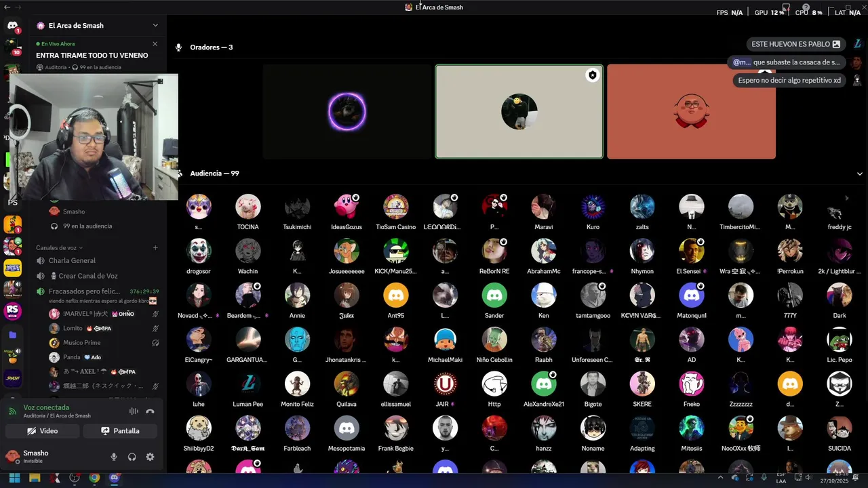
Task: Open drogosor Joker avatar
Action: [199, 251]
